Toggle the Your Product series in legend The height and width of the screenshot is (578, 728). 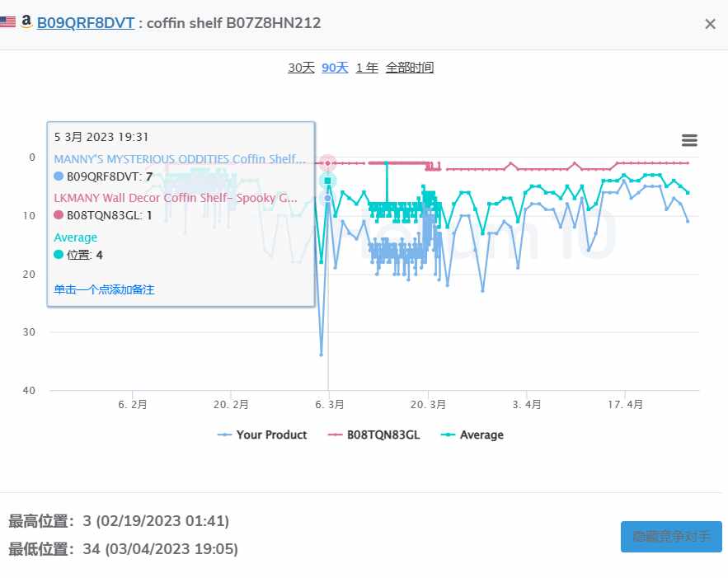click(262, 435)
